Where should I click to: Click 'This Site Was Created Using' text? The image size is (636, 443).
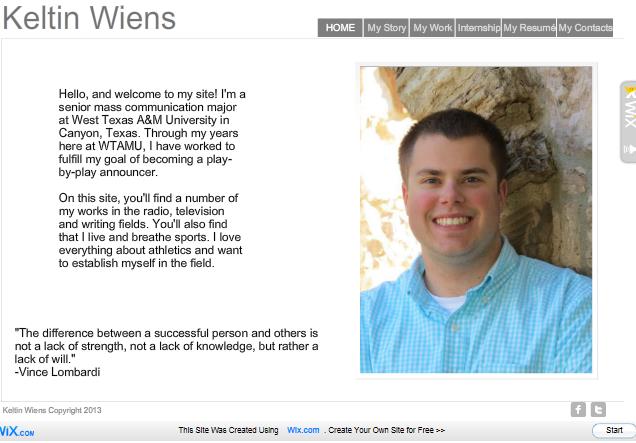(x=228, y=430)
